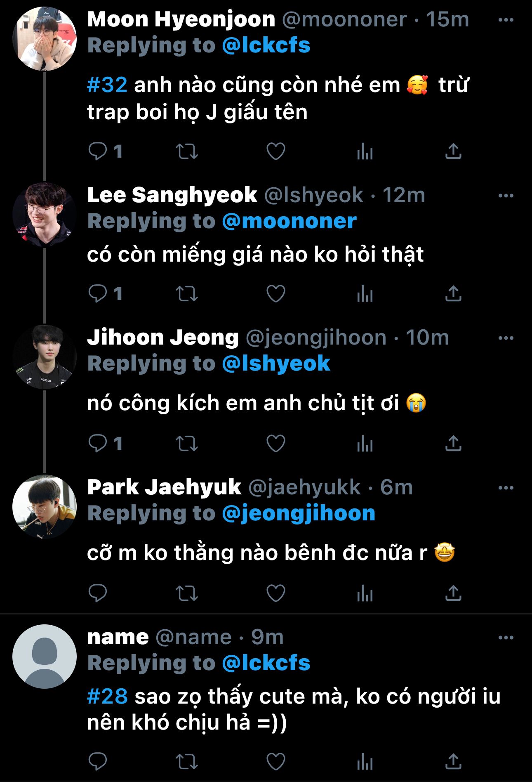This screenshot has height=782, width=532.
Task: Like Jihoon Jeong's crying emoji reply
Action: [275, 444]
